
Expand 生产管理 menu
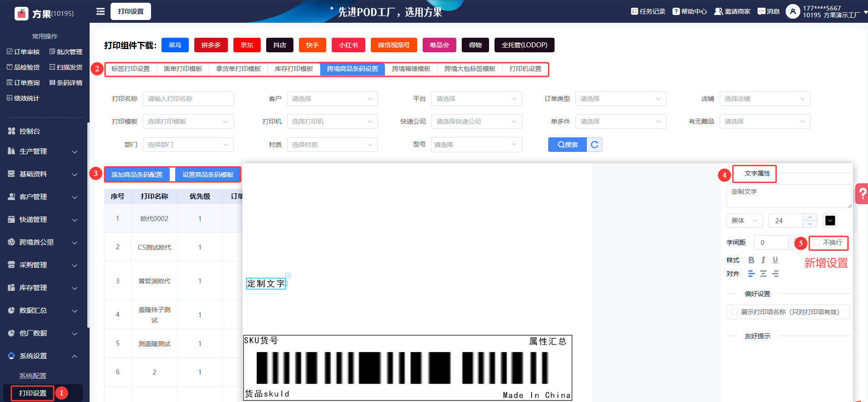tap(44, 151)
